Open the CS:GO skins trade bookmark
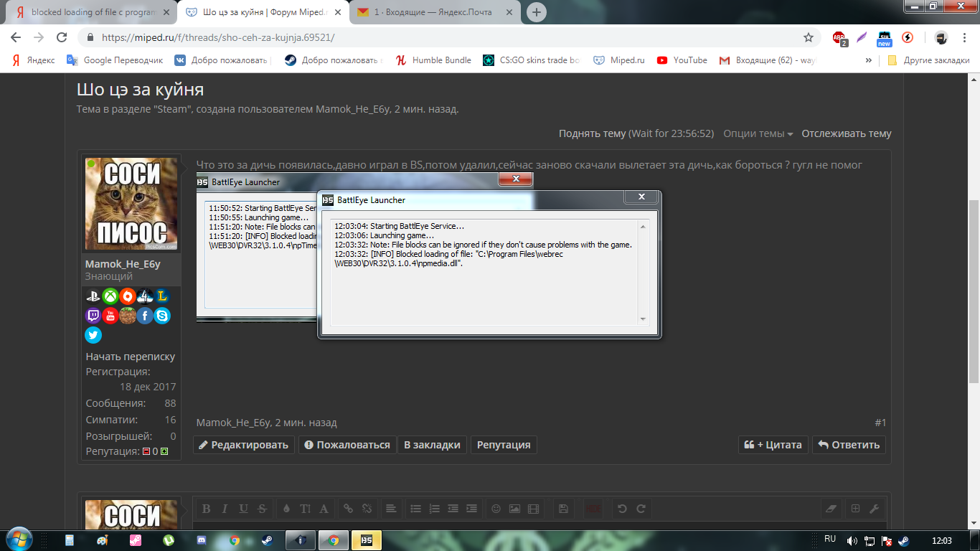980x551 pixels. coord(532,60)
